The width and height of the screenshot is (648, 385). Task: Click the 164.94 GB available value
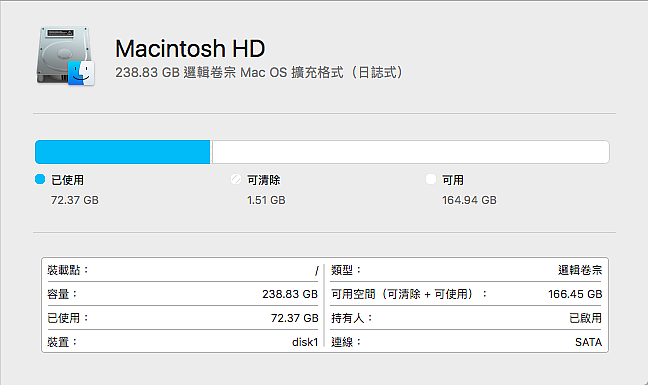[x=469, y=200]
